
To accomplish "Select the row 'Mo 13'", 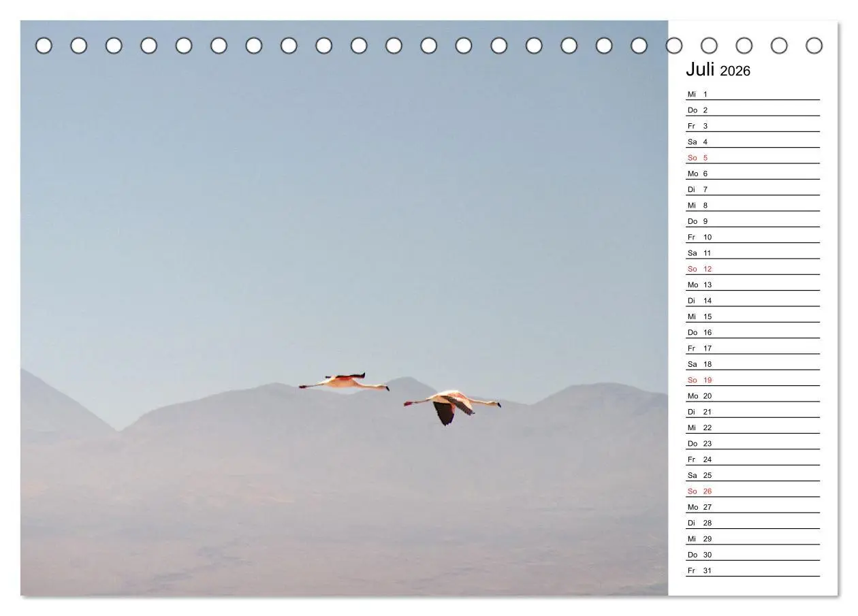I will coord(752,285).
